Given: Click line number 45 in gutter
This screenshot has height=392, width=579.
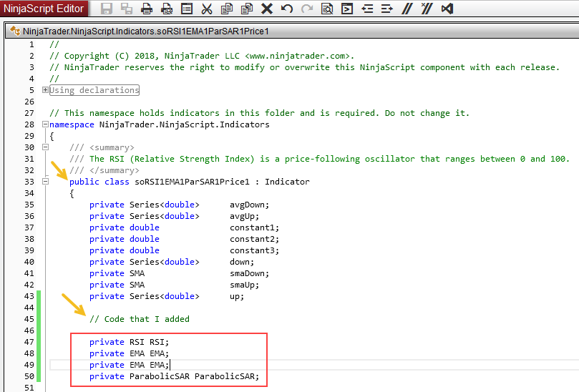Looking at the screenshot, I should coord(29,319).
